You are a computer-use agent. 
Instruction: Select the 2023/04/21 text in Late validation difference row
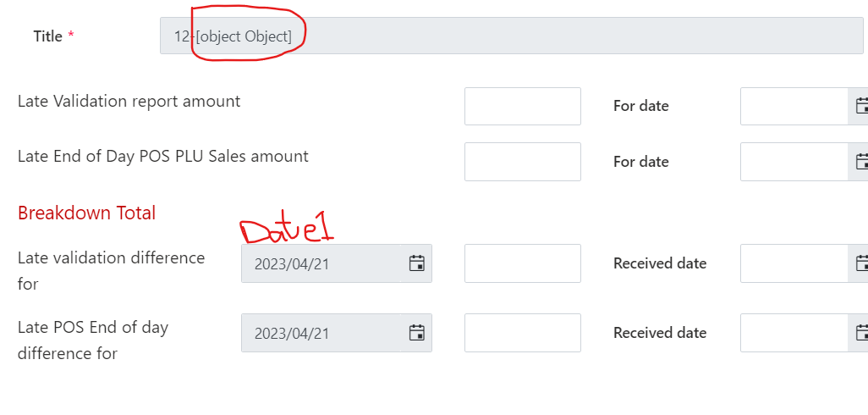[292, 263]
